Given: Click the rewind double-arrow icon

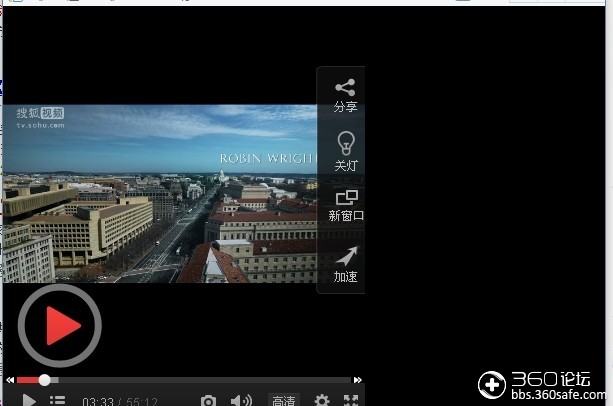Looking at the screenshot, I should click(x=10, y=380).
